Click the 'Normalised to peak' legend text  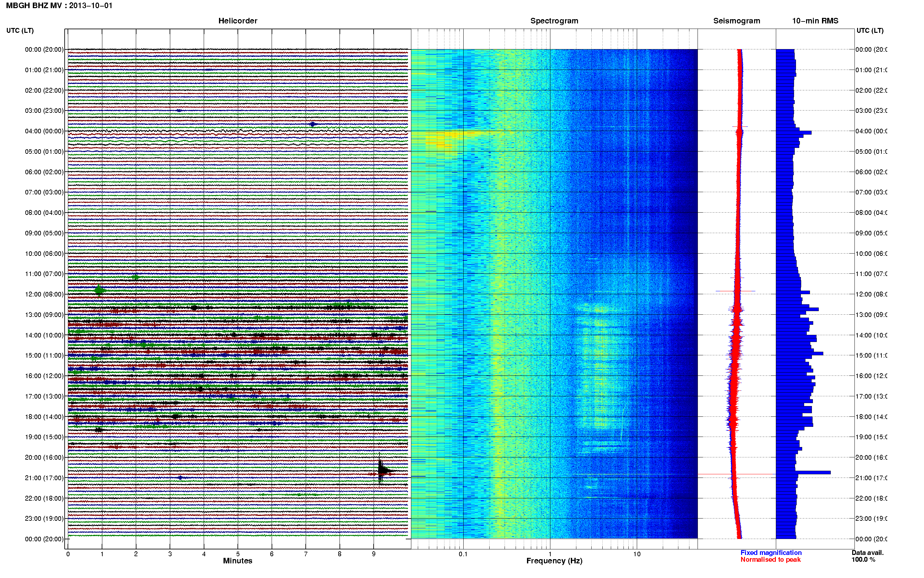(770, 560)
